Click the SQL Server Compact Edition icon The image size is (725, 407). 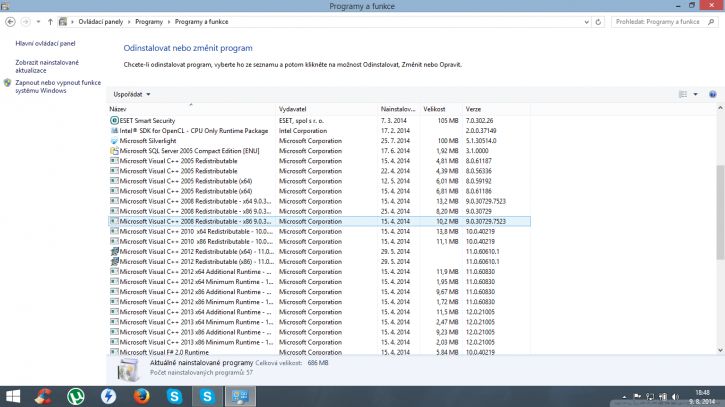tap(114, 151)
